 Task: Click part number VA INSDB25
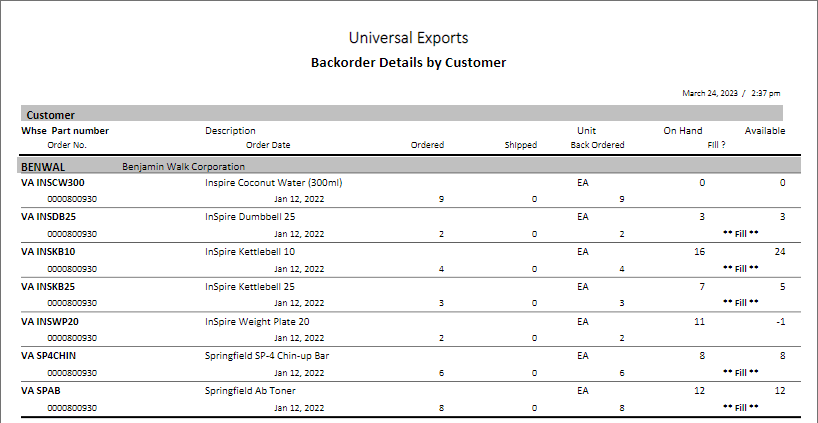coord(49,217)
